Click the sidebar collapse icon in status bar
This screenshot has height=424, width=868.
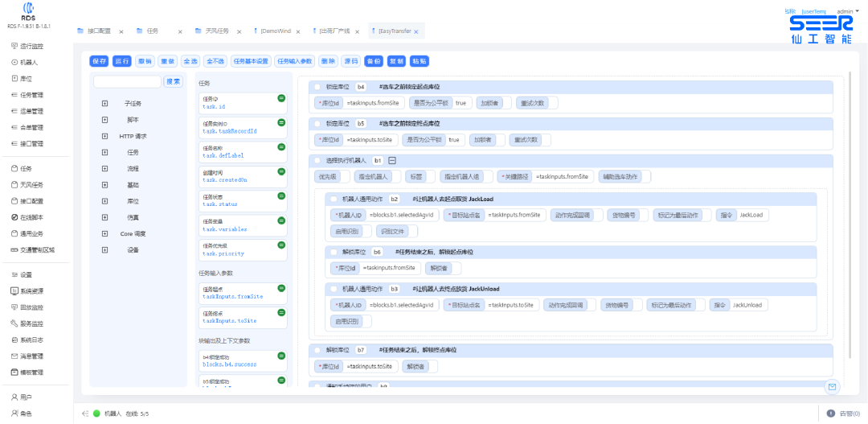click(x=84, y=414)
